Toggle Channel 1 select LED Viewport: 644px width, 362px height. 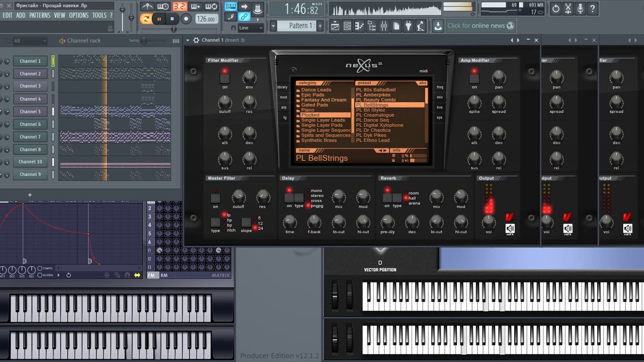[53, 61]
